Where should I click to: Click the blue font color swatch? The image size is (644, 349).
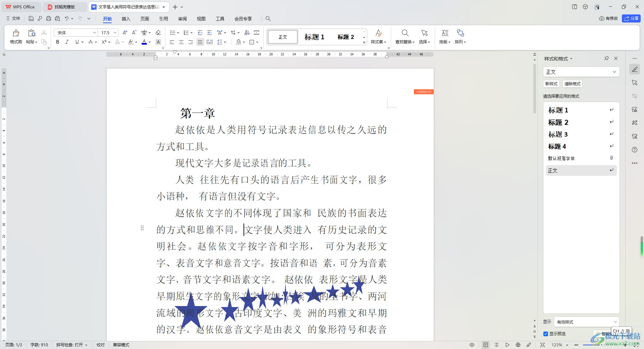(144, 42)
